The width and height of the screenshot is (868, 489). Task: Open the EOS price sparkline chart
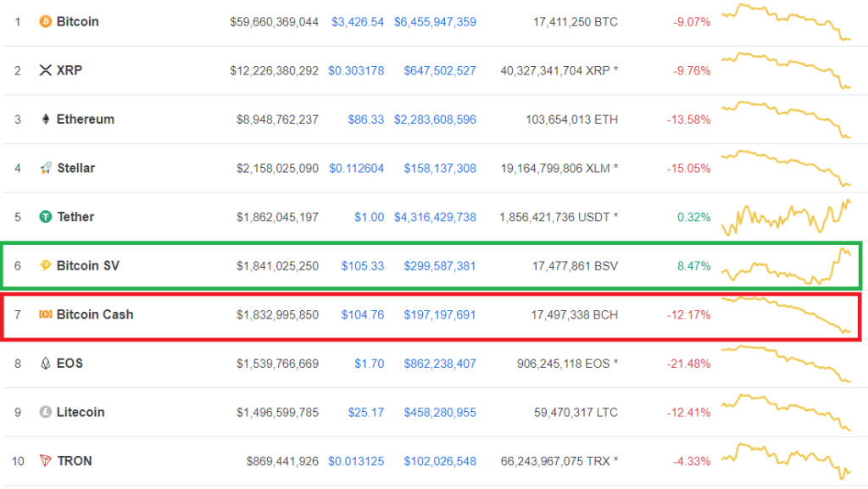[786, 364]
